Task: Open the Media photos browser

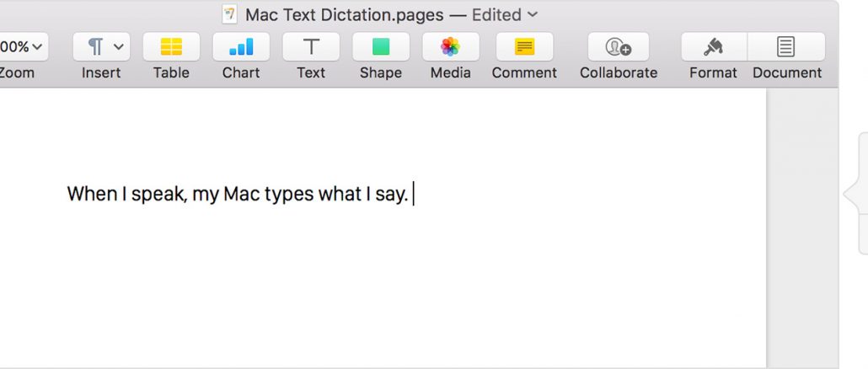Action: [451, 47]
